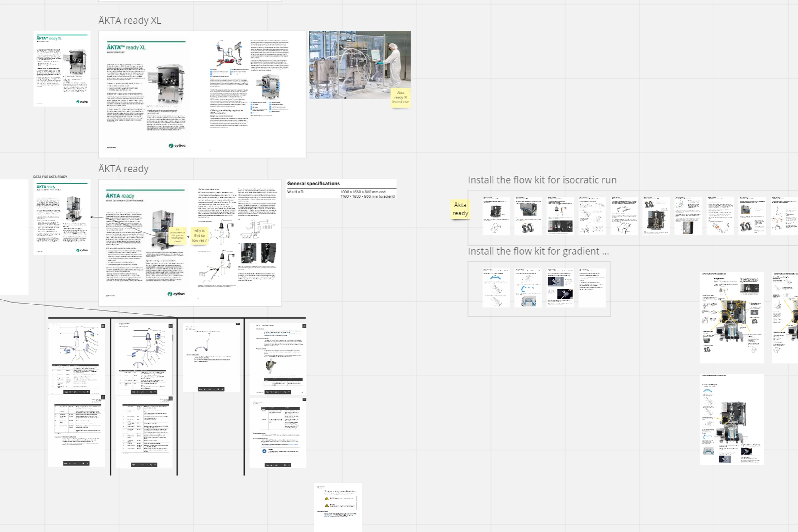Select first page thumbnail in isocratic run frame
The height and width of the screenshot is (532, 798).
(496, 216)
